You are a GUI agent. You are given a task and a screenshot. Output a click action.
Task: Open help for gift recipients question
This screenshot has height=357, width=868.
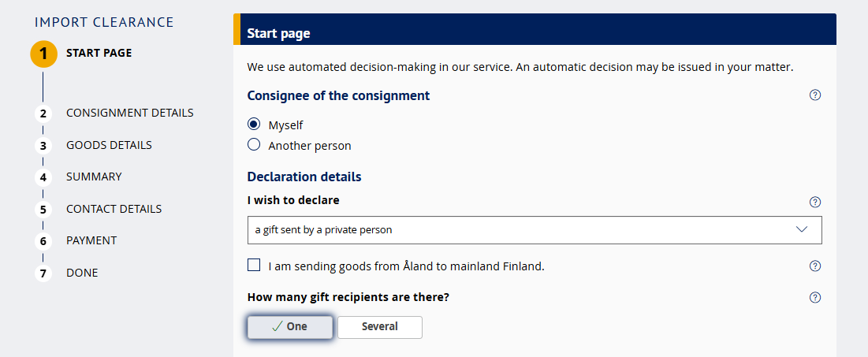pyautogui.click(x=815, y=297)
